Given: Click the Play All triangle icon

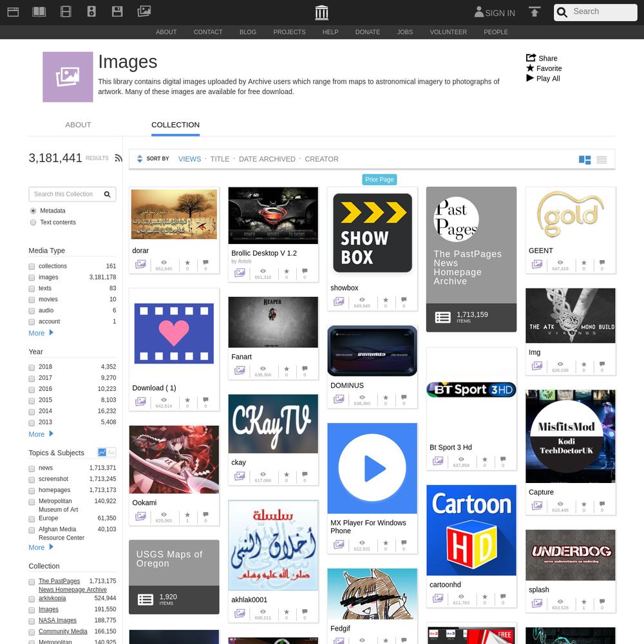Looking at the screenshot, I should tap(530, 78).
